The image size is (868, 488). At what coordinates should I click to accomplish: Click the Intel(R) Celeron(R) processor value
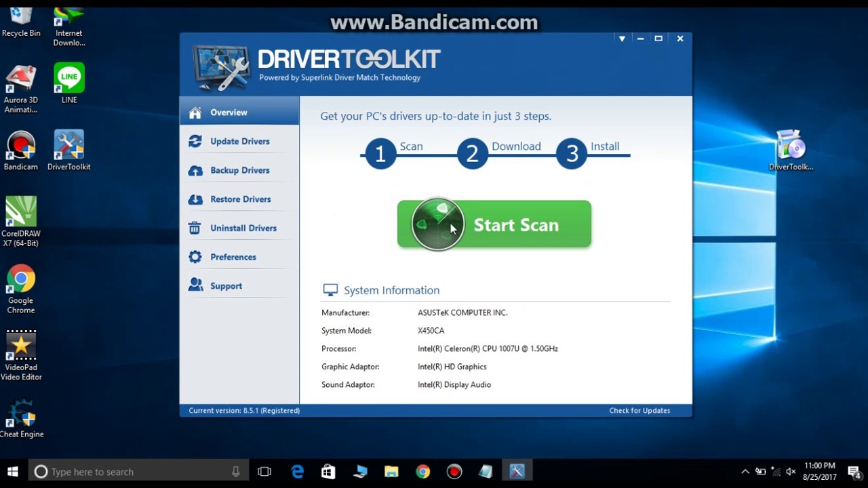[x=488, y=348]
